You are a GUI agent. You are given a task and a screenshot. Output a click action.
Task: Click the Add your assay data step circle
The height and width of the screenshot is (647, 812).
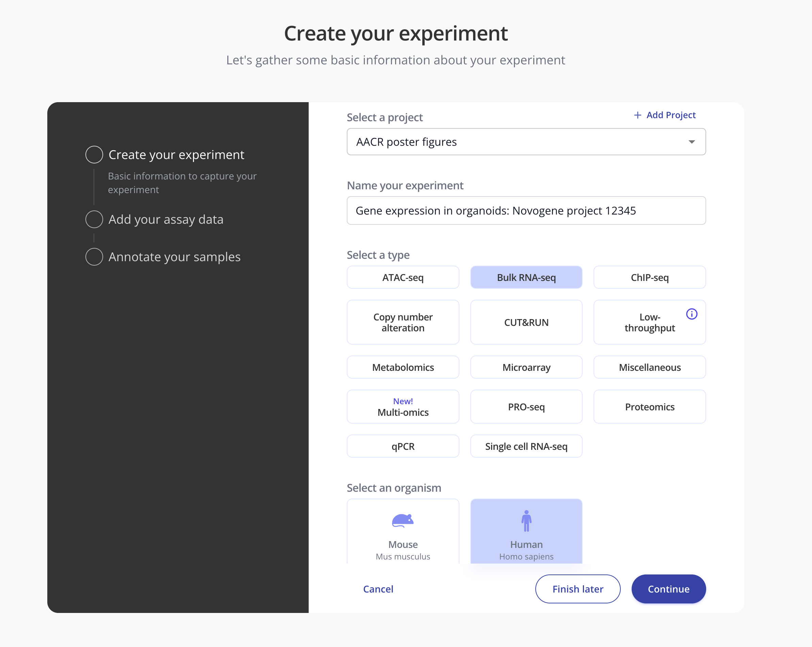click(94, 219)
